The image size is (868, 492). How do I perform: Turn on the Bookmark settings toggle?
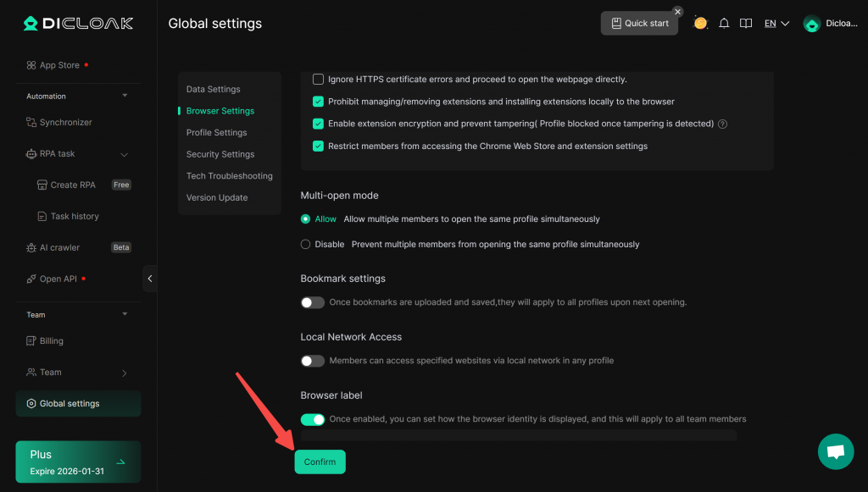tap(313, 302)
